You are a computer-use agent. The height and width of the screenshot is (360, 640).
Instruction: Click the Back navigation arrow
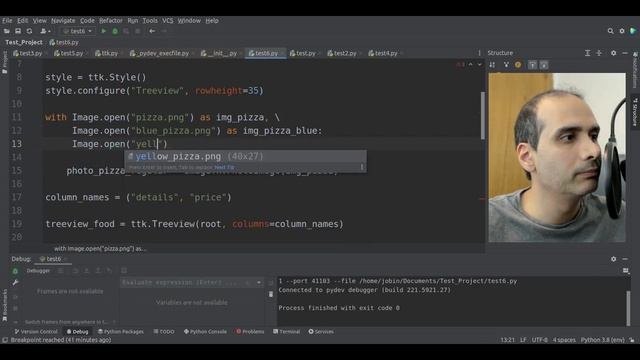152,31
